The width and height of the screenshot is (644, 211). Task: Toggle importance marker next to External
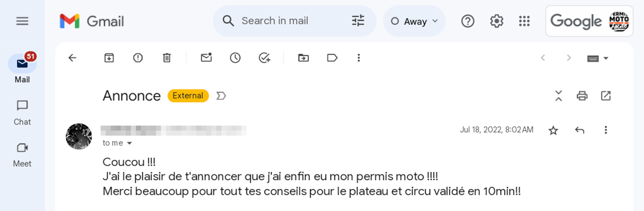(221, 95)
